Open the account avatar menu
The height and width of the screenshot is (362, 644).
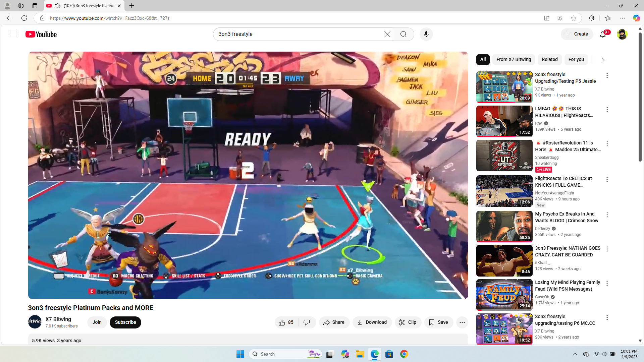(622, 34)
